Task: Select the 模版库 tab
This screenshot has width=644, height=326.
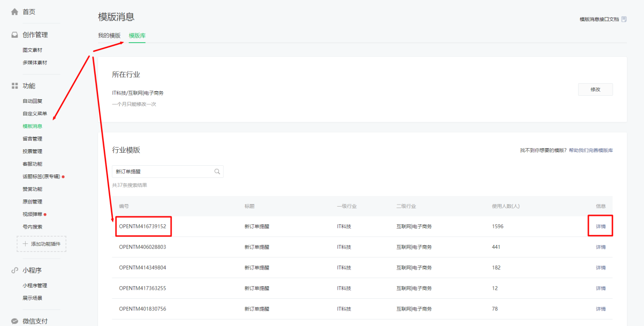Action: [x=137, y=35]
